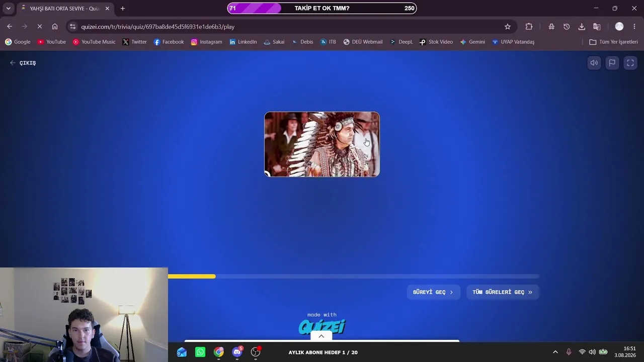Go back to the previous page
This screenshot has height=362, width=644.
[10, 27]
